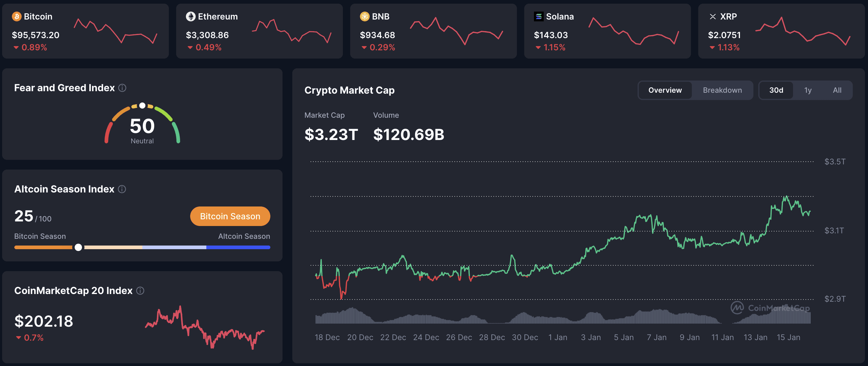868x366 pixels.
Task: Switch chart range to 1y
Action: (808, 90)
